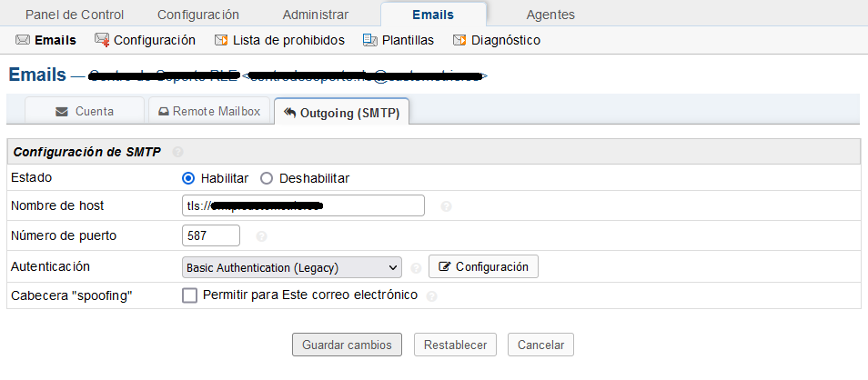This screenshot has height=380, width=868.
Task: Click help icon beside Autenticación dropdown
Action: (x=417, y=267)
